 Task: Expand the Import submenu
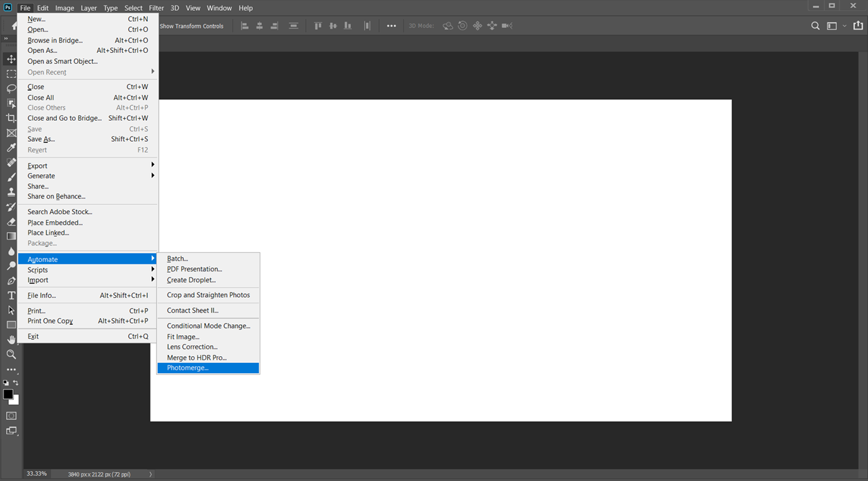[88, 280]
